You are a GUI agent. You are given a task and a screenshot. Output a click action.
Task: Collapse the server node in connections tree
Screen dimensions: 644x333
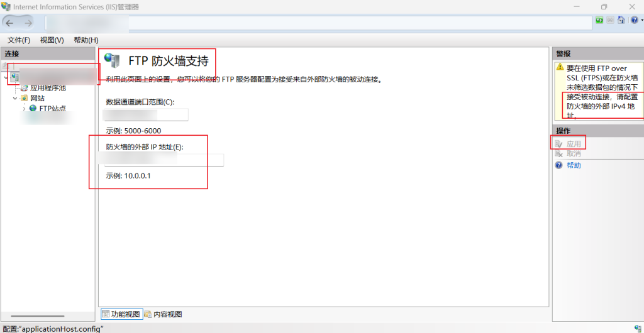pos(5,77)
